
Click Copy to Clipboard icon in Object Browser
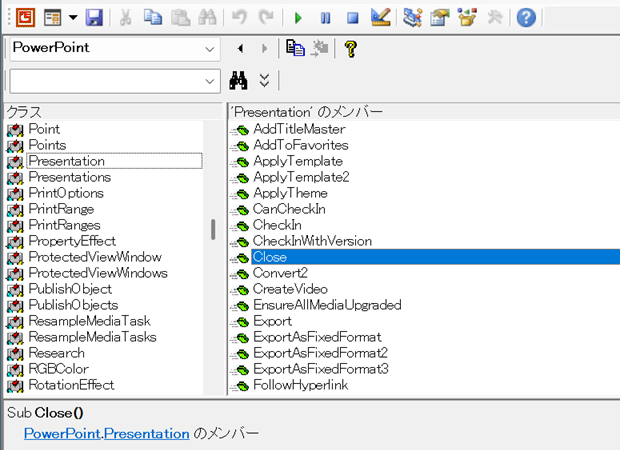(x=295, y=49)
